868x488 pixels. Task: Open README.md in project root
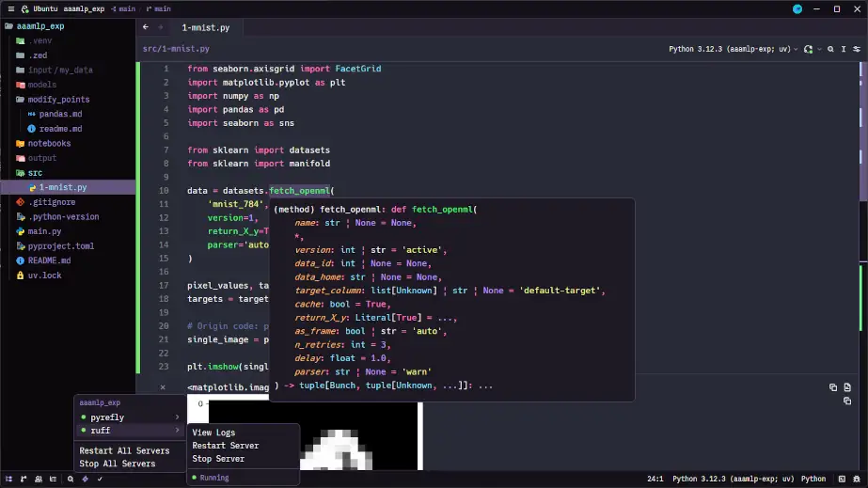pos(68,260)
